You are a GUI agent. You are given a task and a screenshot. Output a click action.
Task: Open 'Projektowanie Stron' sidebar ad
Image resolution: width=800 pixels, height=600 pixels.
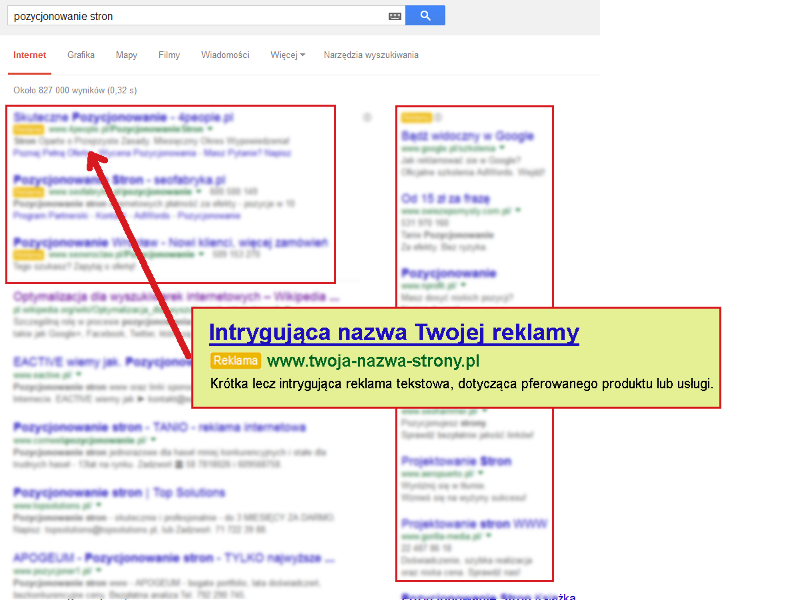457,461
